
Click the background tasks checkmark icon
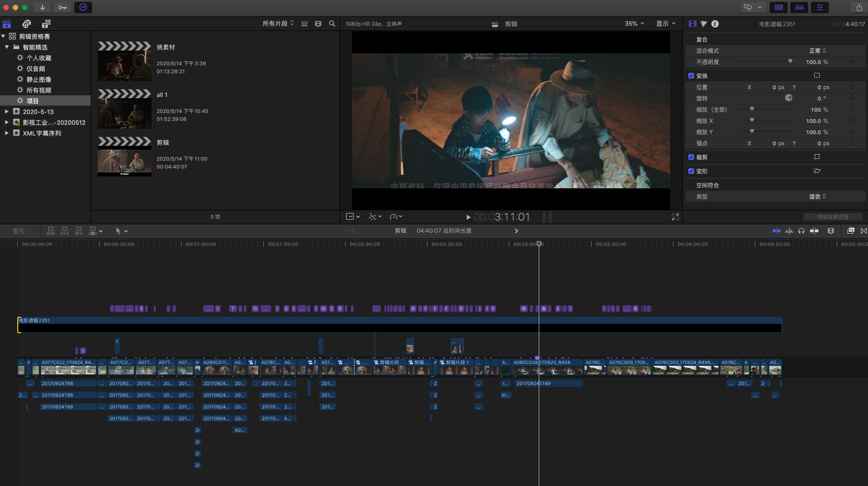[x=83, y=7]
